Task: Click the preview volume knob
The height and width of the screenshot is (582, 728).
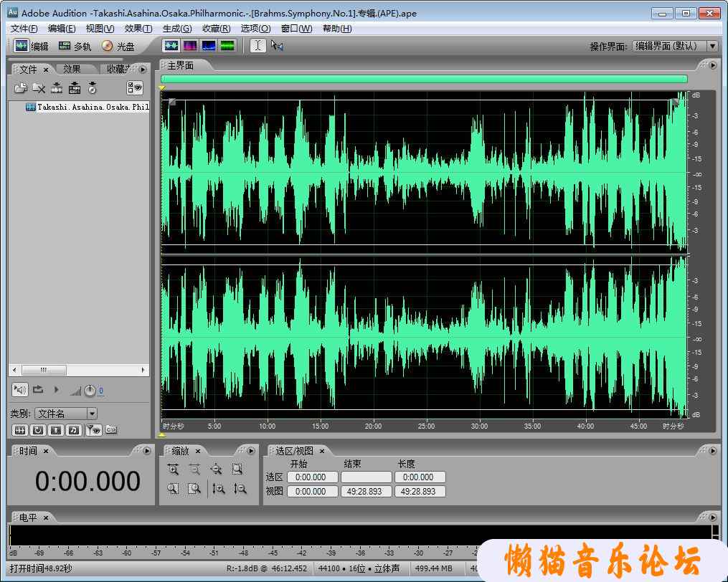Action: pos(90,391)
